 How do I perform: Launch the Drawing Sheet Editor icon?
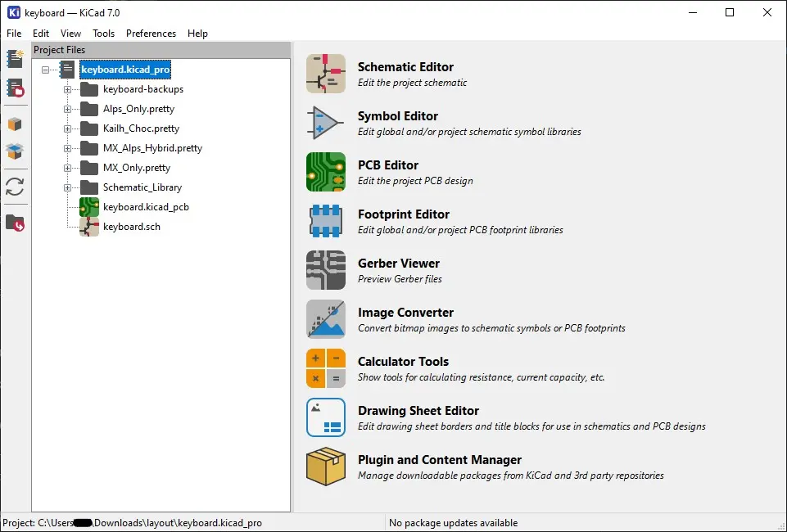tap(326, 417)
